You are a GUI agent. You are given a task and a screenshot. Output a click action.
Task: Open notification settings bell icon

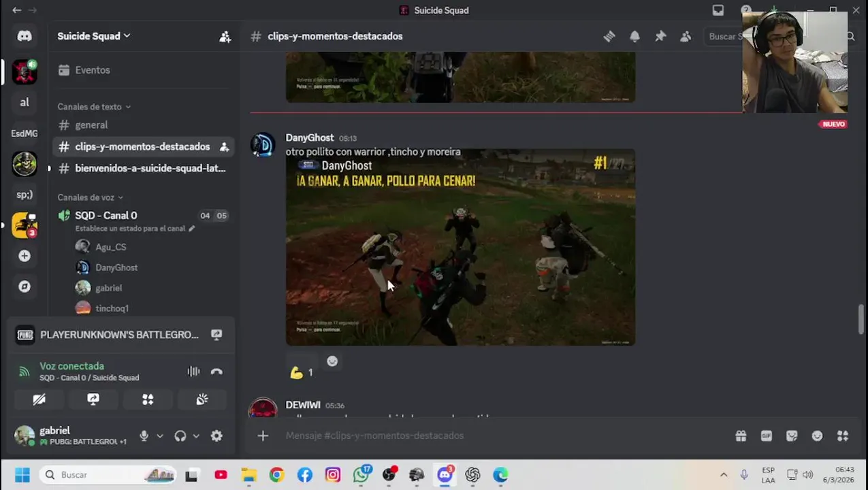[634, 37]
